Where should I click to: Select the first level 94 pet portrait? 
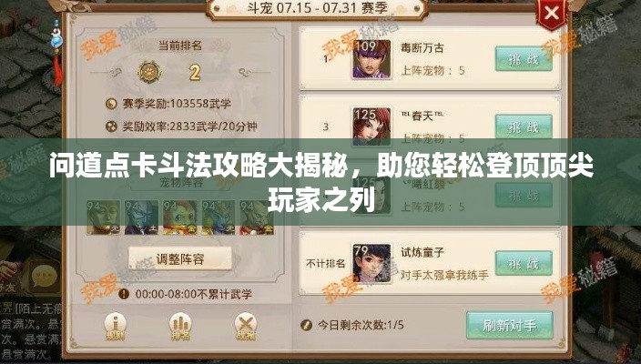pyautogui.click(x=103, y=217)
